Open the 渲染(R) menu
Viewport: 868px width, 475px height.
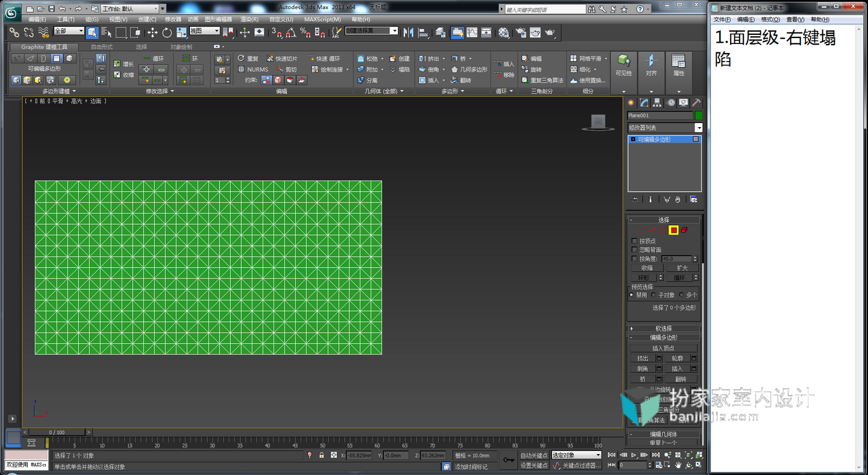pyautogui.click(x=250, y=19)
